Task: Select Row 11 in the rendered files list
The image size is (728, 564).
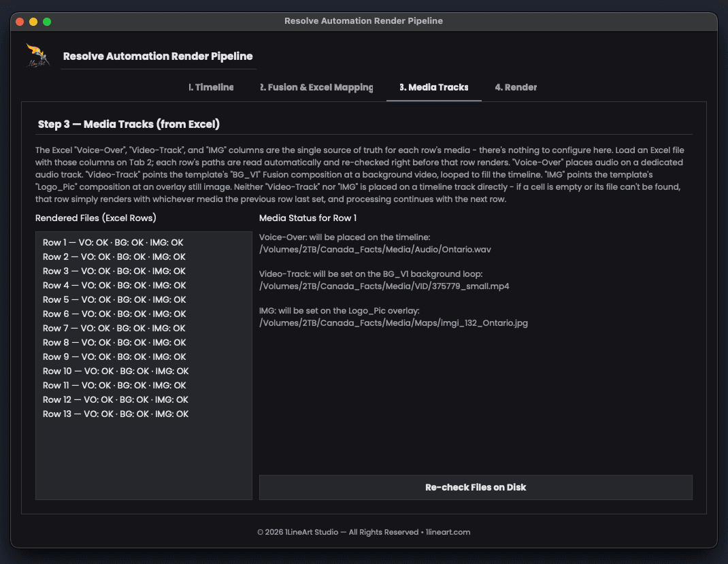Action: point(144,385)
